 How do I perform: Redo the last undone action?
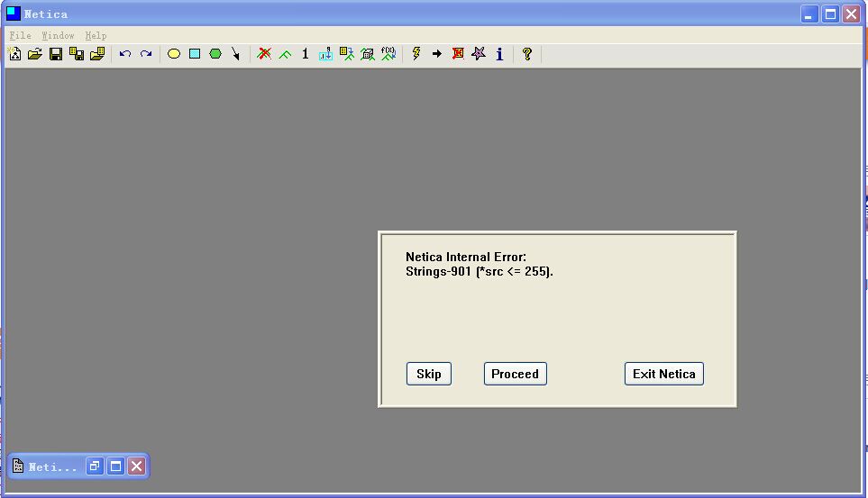coord(146,54)
